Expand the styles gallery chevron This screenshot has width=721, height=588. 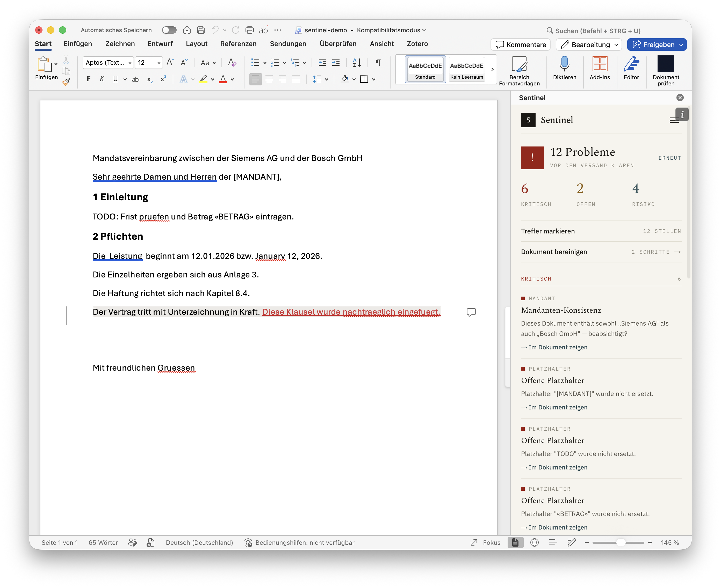point(492,69)
